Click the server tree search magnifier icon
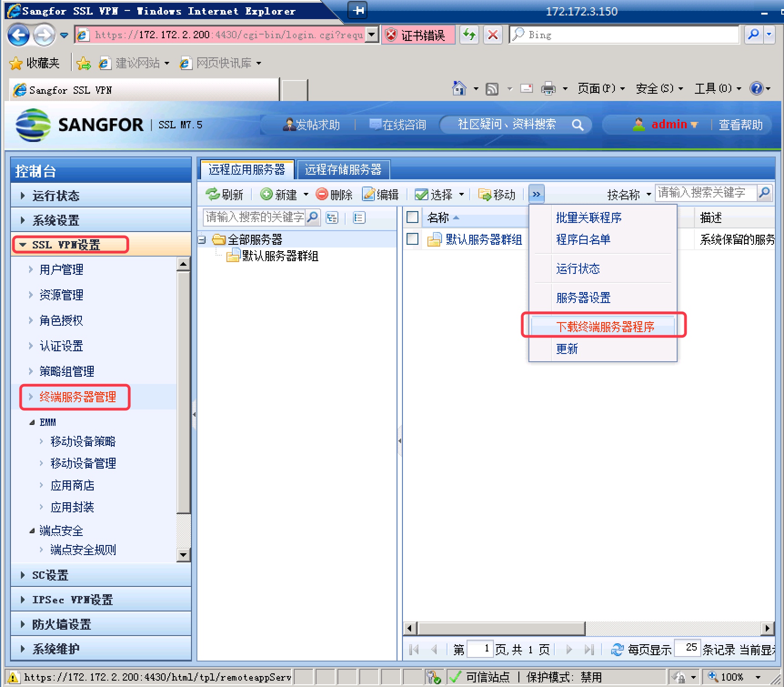 click(312, 217)
